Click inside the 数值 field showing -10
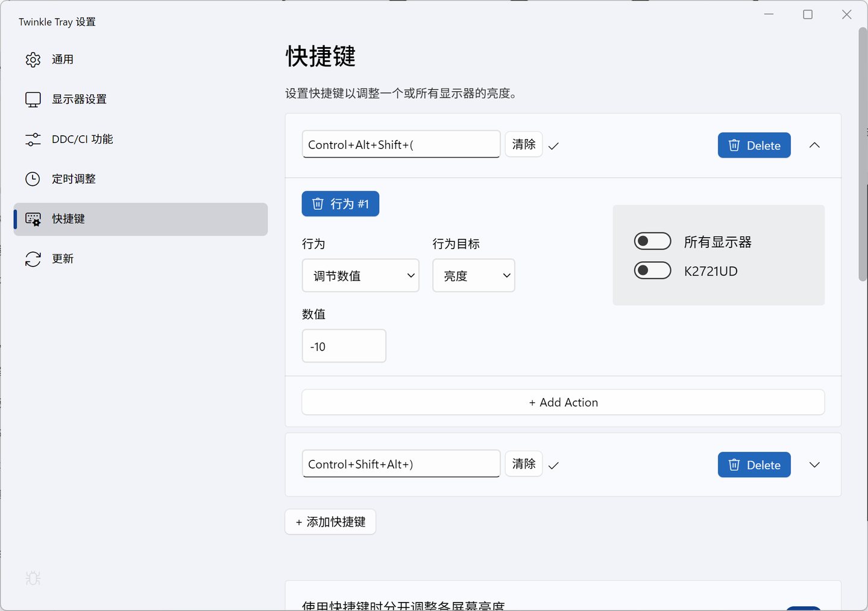 (x=344, y=346)
